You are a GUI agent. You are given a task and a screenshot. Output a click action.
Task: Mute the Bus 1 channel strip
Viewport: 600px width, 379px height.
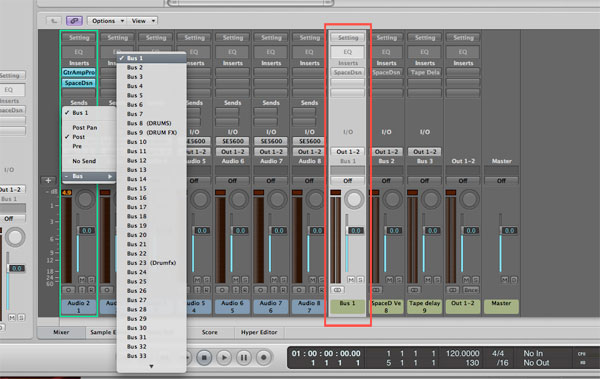pos(351,280)
